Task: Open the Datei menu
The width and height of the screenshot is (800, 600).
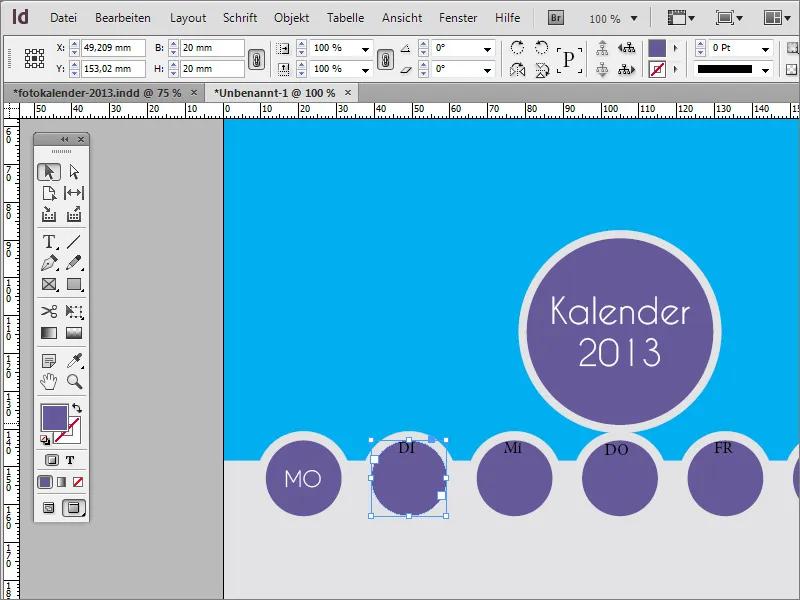Action: coord(63,18)
